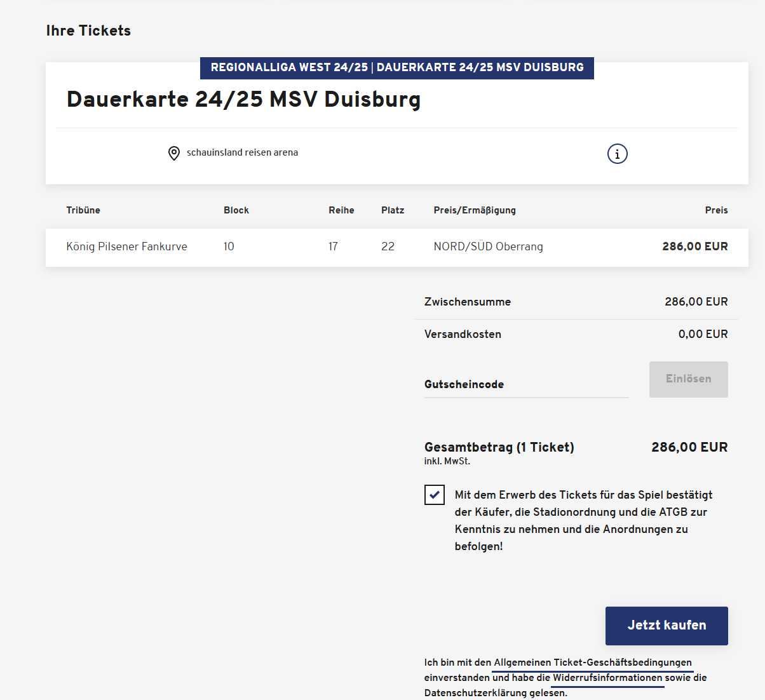The width and height of the screenshot is (765, 700).
Task: Click the Reihe column header
Action: 341,210
